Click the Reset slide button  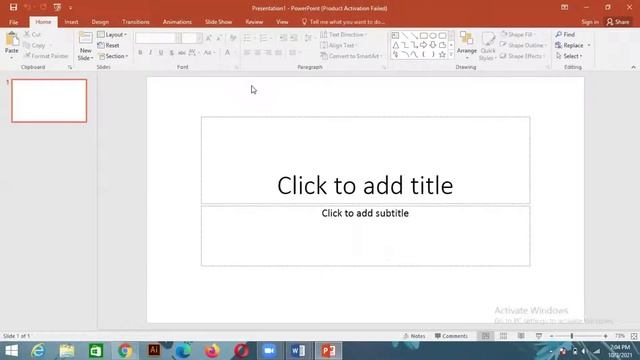click(109, 45)
